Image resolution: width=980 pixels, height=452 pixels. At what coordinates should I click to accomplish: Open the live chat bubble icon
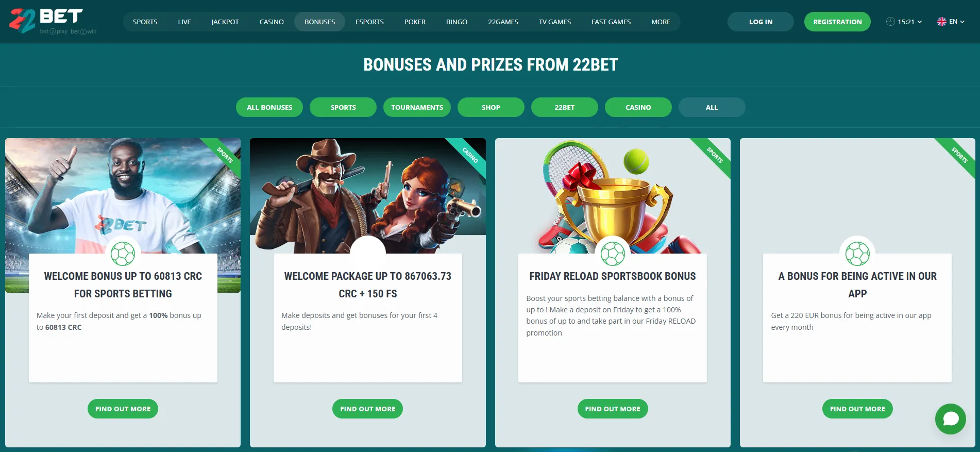point(950,418)
